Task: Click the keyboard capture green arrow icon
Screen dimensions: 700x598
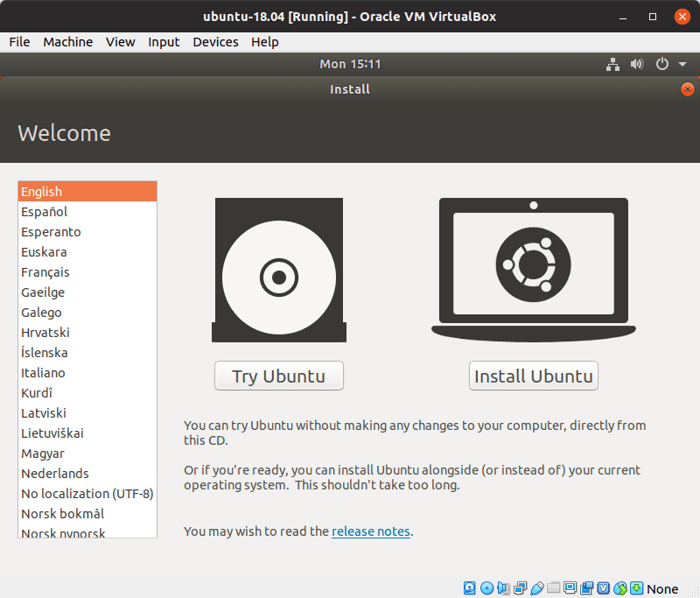Action: pos(637,588)
